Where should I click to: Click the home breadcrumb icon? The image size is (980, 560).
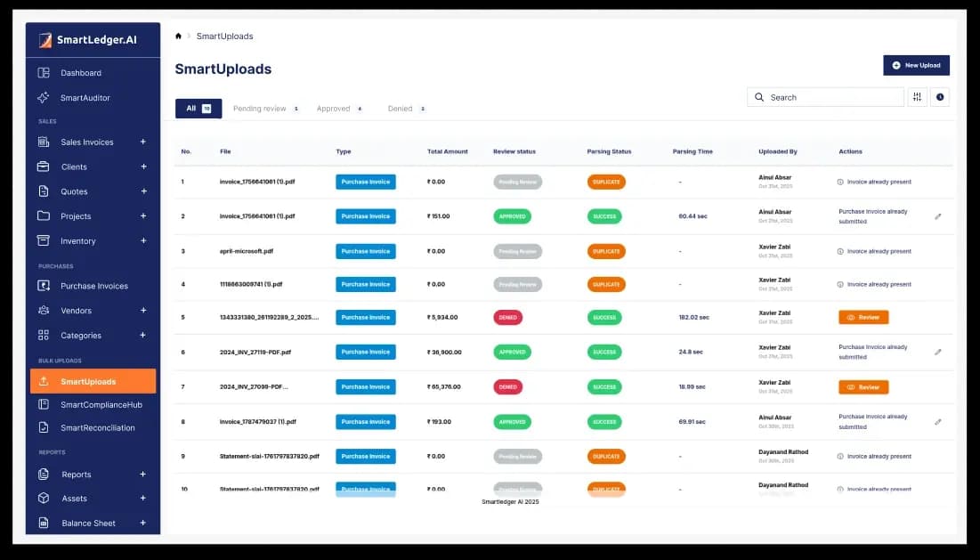tap(176, 36)
